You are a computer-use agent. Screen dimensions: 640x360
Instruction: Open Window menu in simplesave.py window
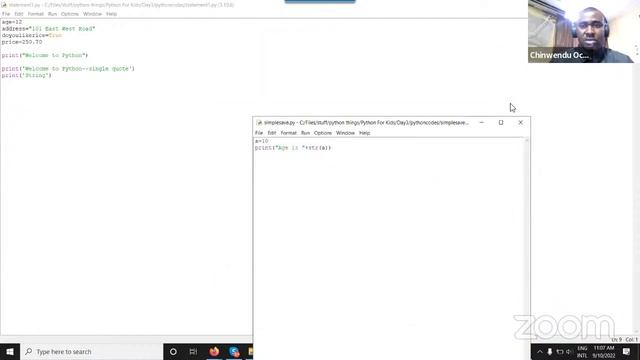tap(345, 133)
